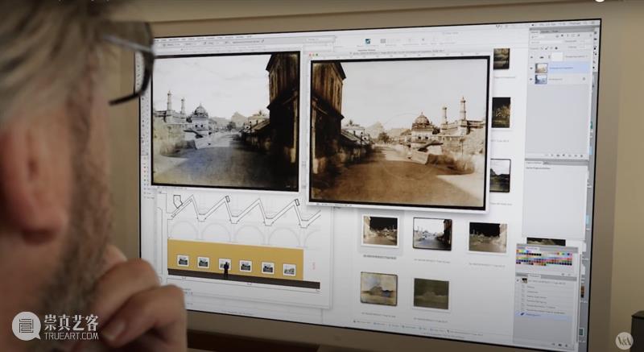
Task: Select the first framed picture on yellow wall
Action: (x=183, y=260)
